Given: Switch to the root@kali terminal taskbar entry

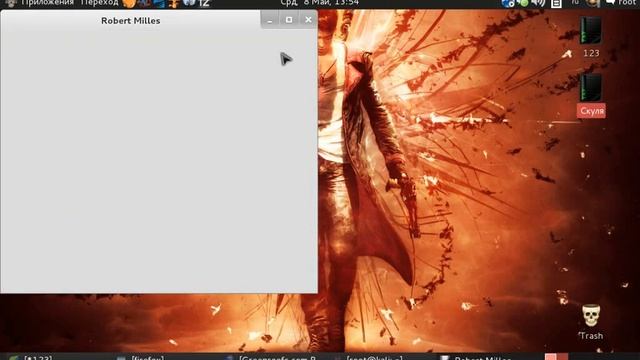Looking at the screenshot, I should pos(369,358).
